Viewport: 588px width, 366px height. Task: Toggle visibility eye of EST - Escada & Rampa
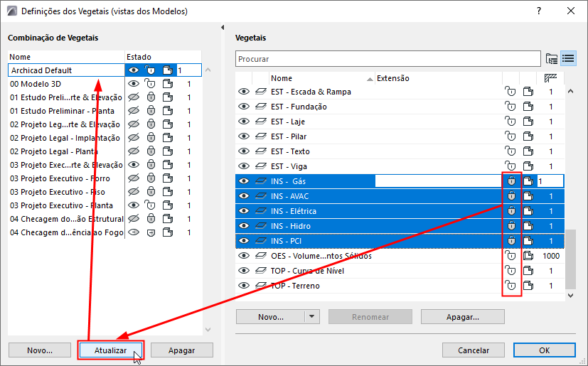pyautogui.click(x=244, y=92)
